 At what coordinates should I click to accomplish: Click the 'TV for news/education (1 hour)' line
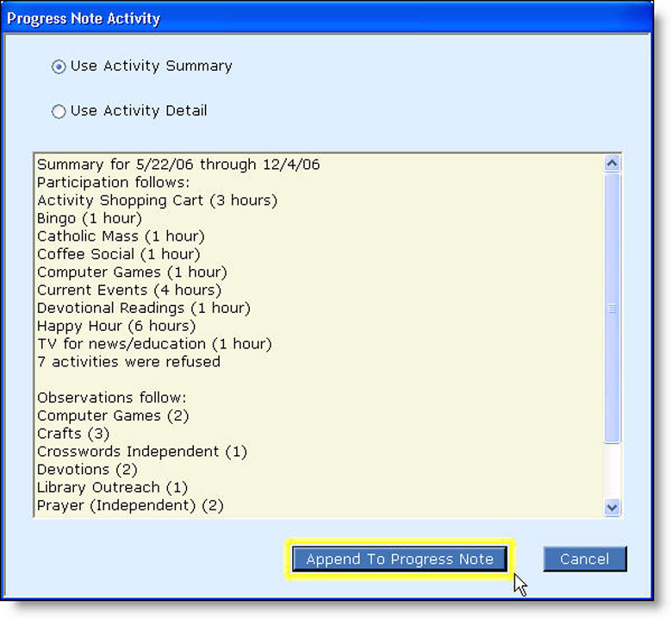[154, 344]
